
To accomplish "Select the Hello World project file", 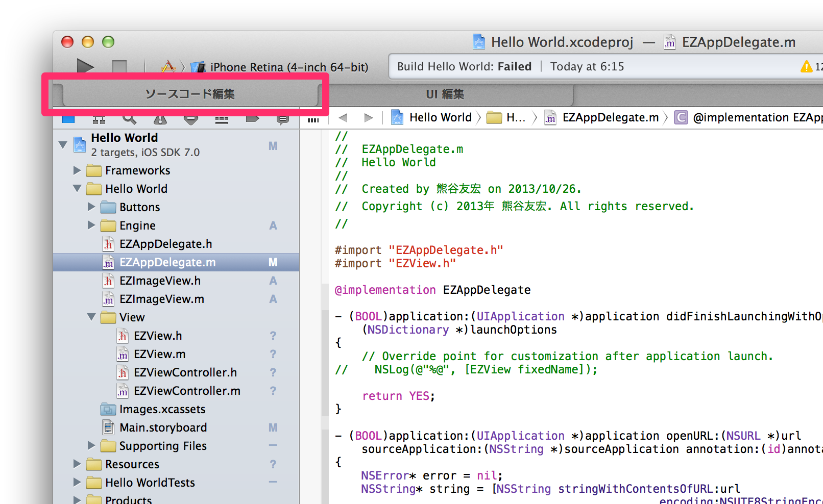I will click(176, 145).
